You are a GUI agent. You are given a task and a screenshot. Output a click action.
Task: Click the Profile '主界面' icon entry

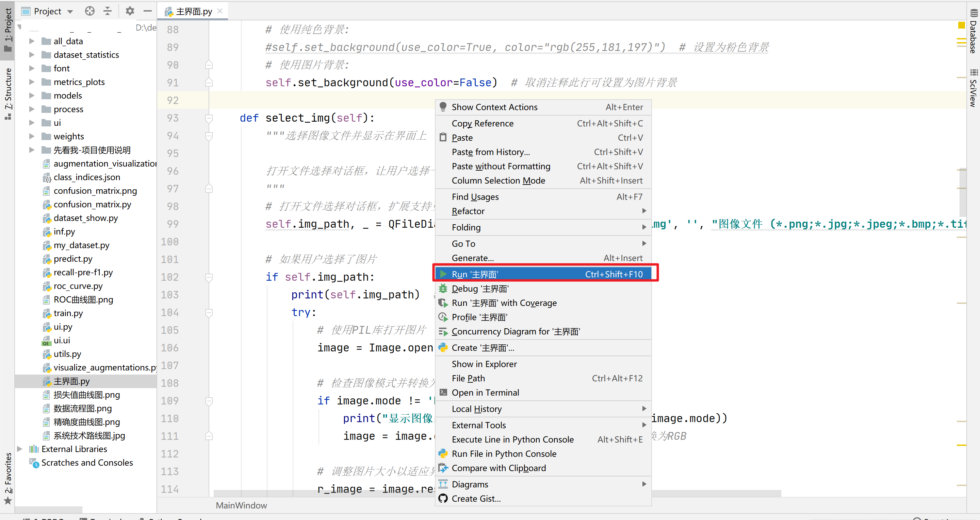tap(479, 317)
